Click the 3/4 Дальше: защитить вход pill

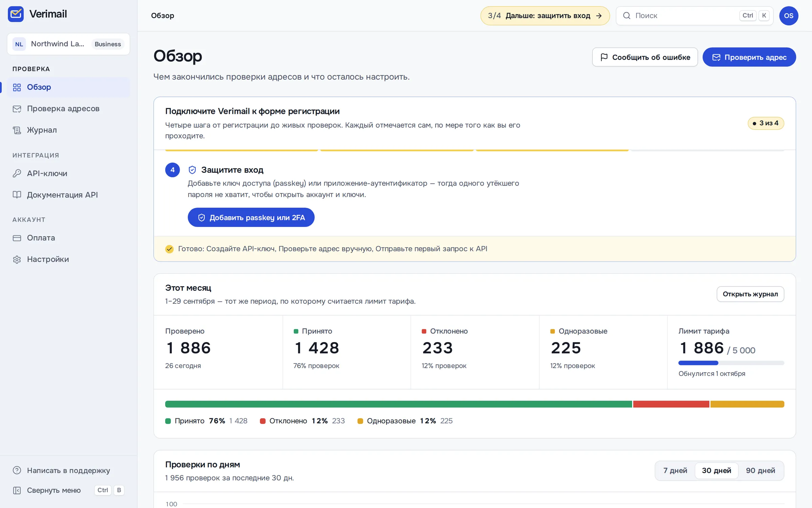545,16
